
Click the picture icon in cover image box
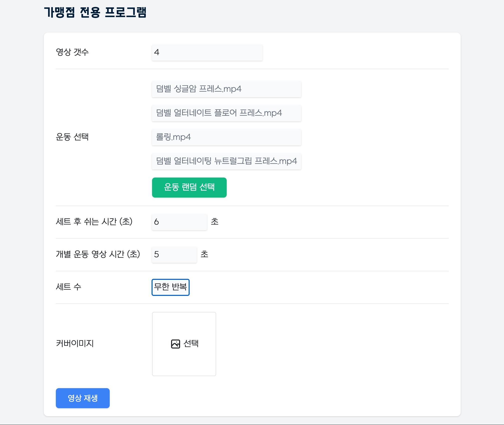pos(175,344)
